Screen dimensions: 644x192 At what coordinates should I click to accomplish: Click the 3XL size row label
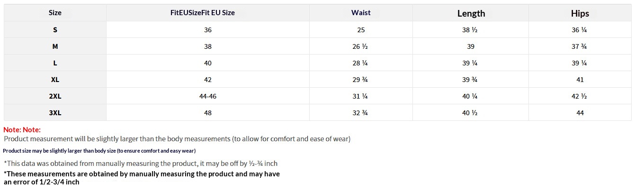55,113
